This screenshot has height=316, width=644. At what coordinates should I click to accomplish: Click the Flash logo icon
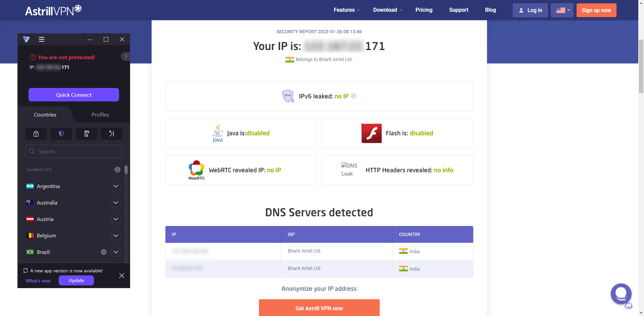pyautogui.click(x=372, y=133)
